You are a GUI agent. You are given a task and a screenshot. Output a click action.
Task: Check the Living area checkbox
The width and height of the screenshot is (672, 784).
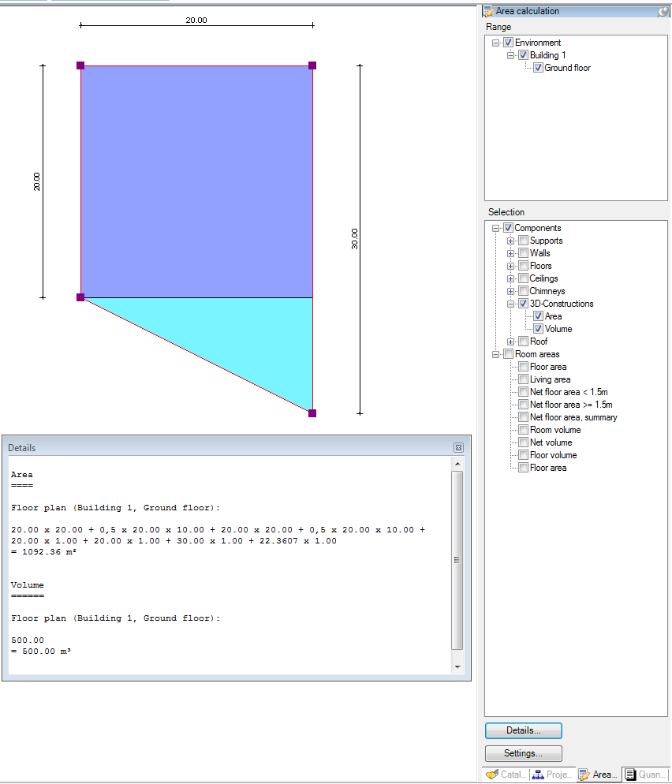coord(523,379)
